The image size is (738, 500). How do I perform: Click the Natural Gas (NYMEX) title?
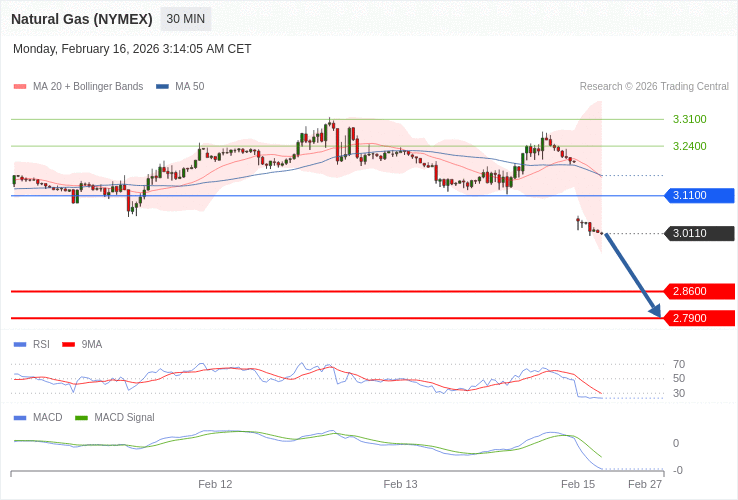82,19
